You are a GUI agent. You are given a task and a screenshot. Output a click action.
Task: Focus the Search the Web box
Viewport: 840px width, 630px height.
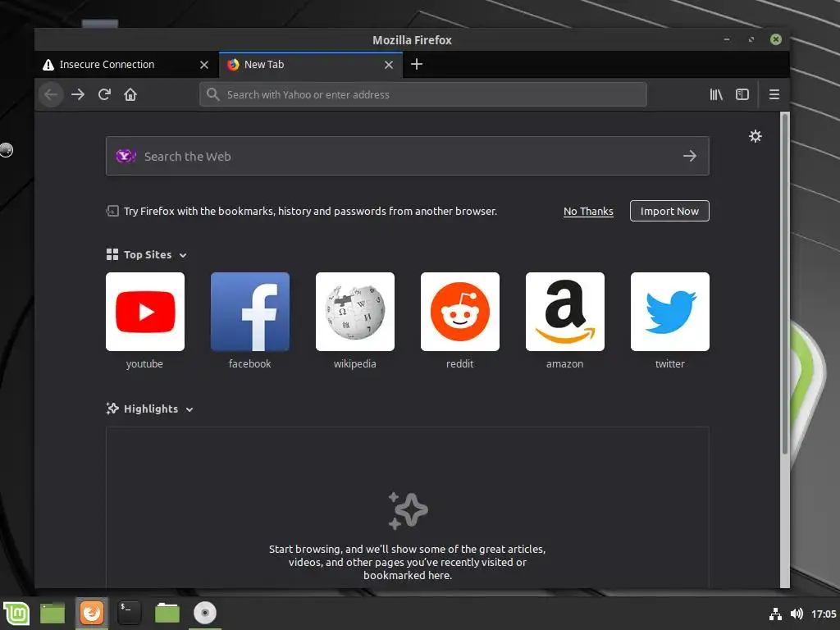click(407, 156)
